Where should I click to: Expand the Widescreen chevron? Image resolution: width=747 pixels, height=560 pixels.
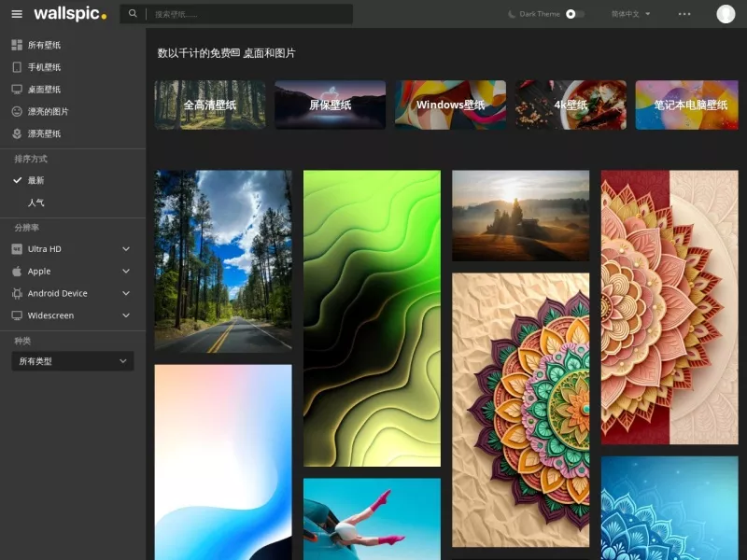coord(126,315)
